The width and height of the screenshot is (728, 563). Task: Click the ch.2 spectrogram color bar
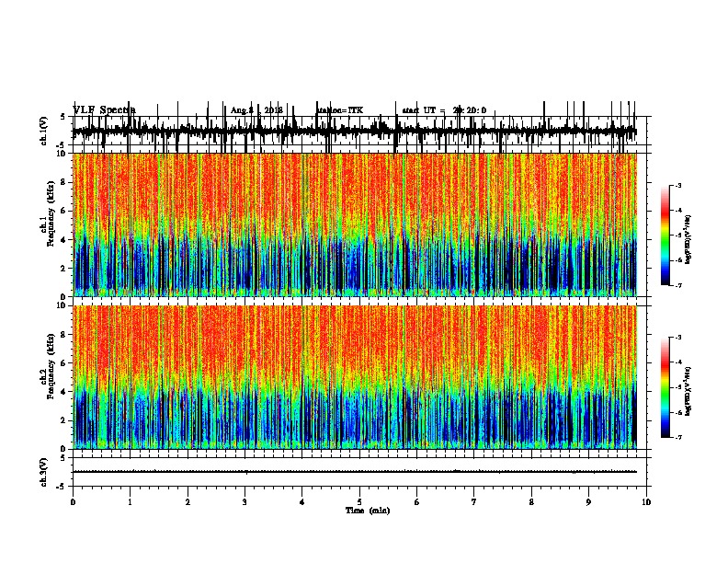pyautogui.click(x=665, y=387)
